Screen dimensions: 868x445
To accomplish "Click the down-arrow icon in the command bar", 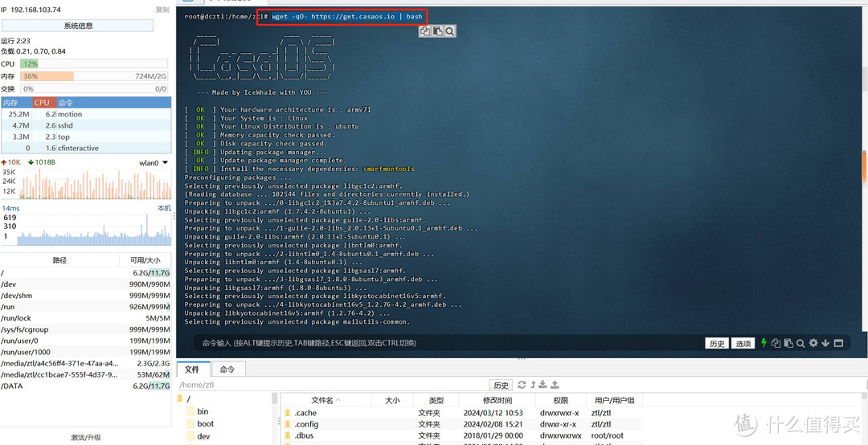I will 825,343.
